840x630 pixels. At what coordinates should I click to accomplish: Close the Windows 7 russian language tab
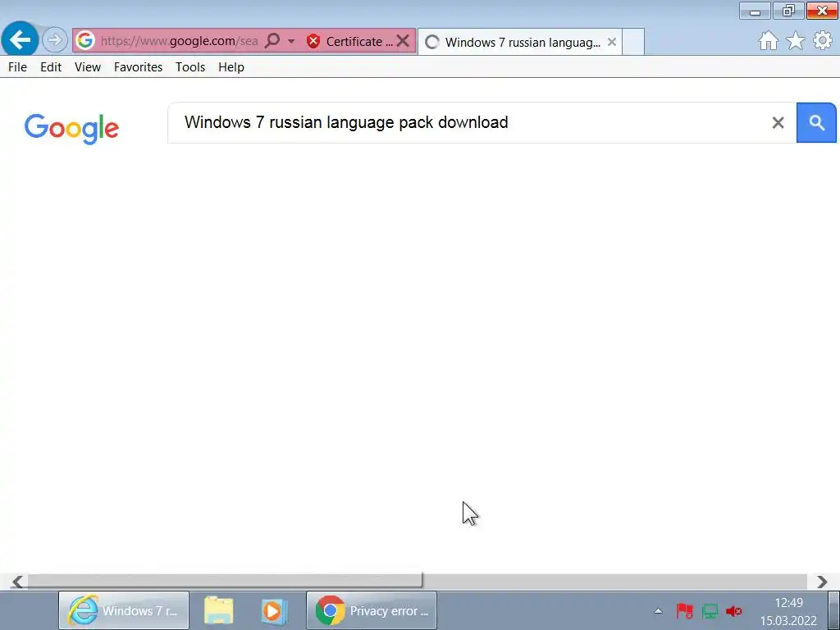[612, 42]
